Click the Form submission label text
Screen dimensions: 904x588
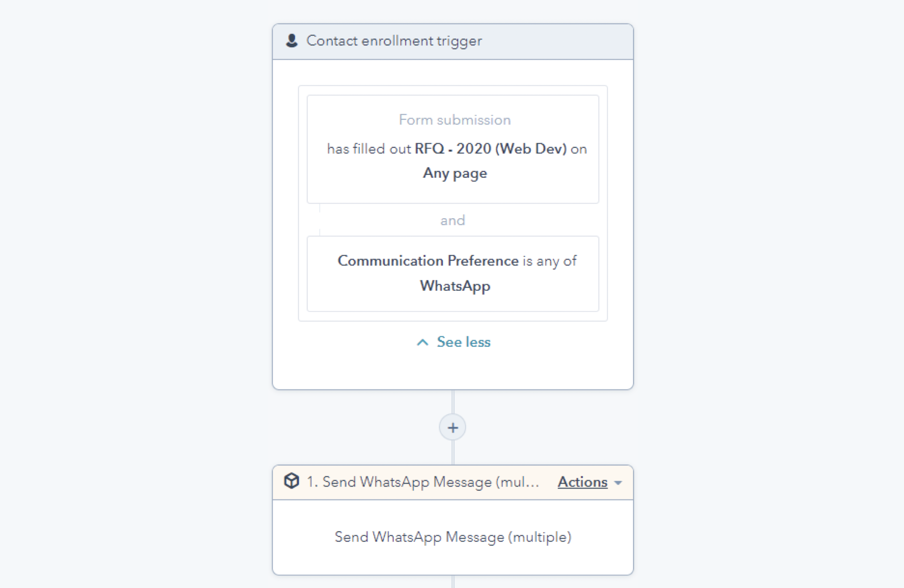tap(455, 120)
